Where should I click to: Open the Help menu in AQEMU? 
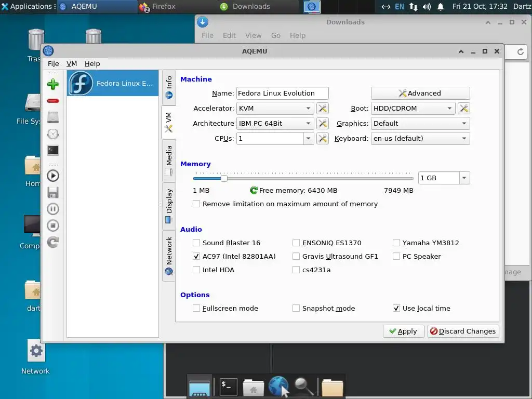point(92,63)
